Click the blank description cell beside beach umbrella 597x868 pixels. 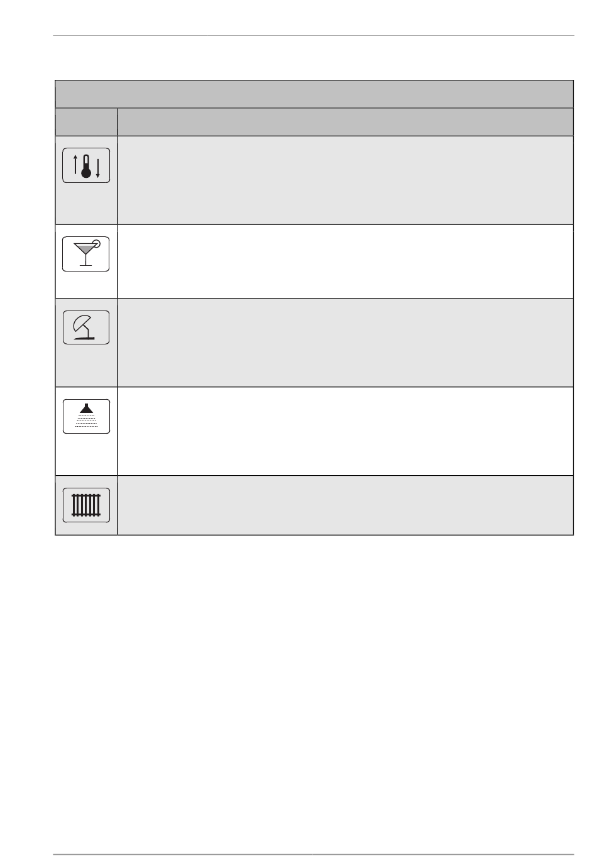pyautogui.click(x=345, y=343)
